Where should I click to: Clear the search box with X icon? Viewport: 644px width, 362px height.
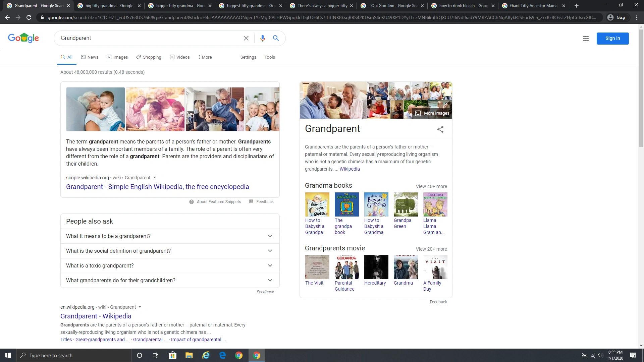246,38
